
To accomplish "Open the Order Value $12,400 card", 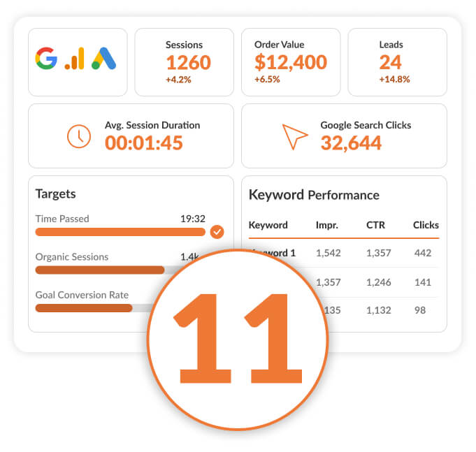I will point(291,62).
